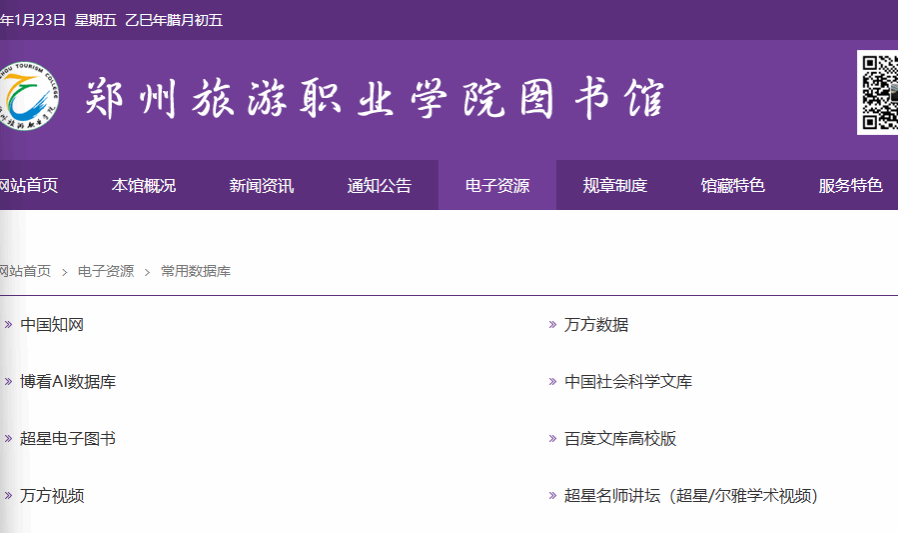This screenshot has height=533, width=898.
Task: Open 服务特色 in the navigation bar
Action: coord(850,185)
